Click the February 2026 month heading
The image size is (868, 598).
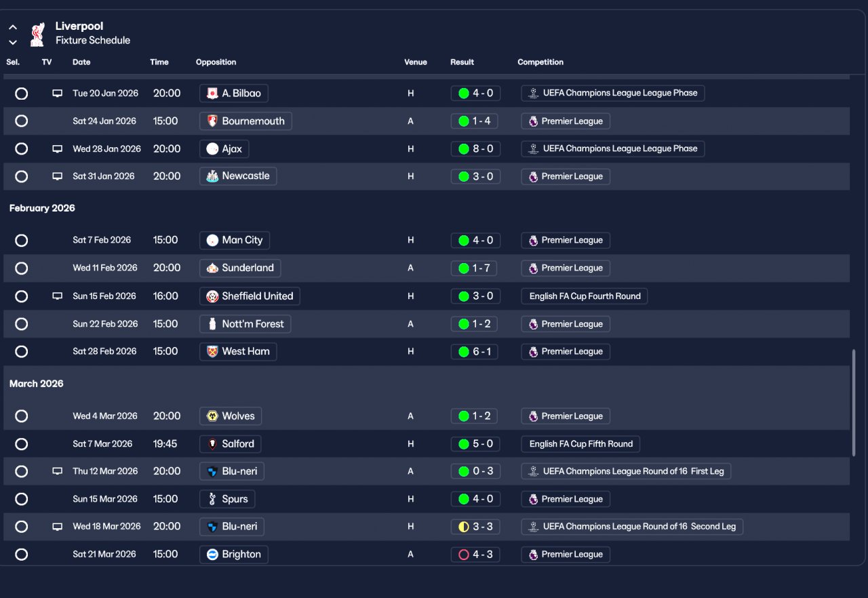(42, 208)
